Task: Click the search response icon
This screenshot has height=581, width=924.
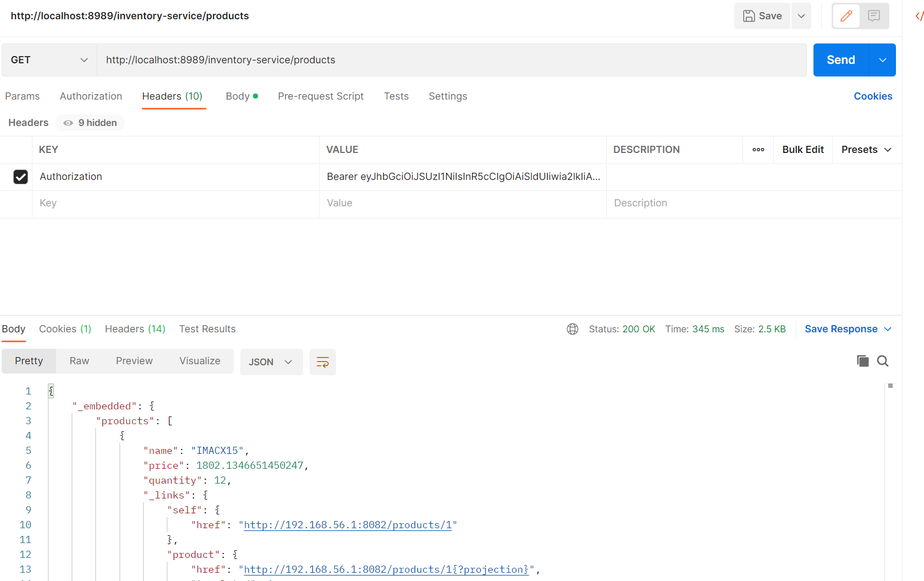Action: click(x=883, y=361)
